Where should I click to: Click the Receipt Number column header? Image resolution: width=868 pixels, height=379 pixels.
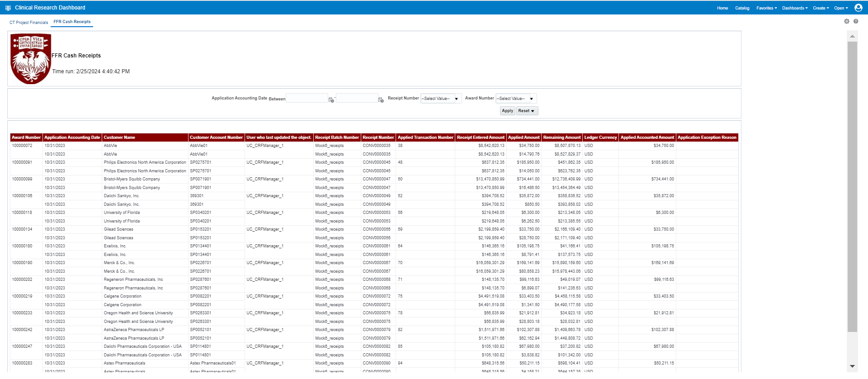(378, 137)
